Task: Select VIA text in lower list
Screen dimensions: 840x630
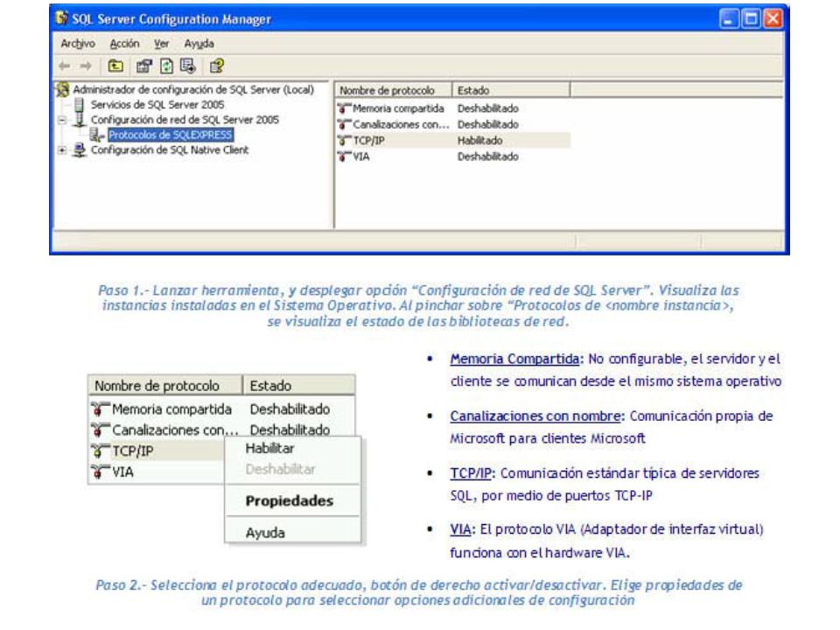Action: pyautogui.click(x=122, y=472)
